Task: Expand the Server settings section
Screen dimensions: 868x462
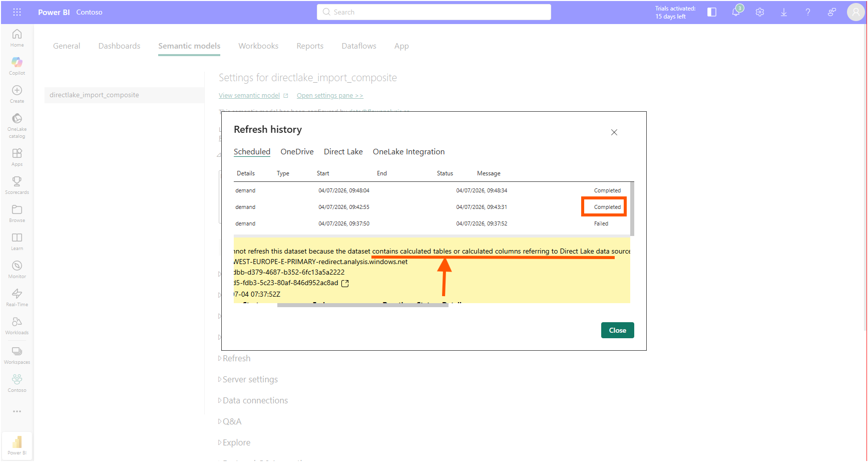Action: [248, 379]
